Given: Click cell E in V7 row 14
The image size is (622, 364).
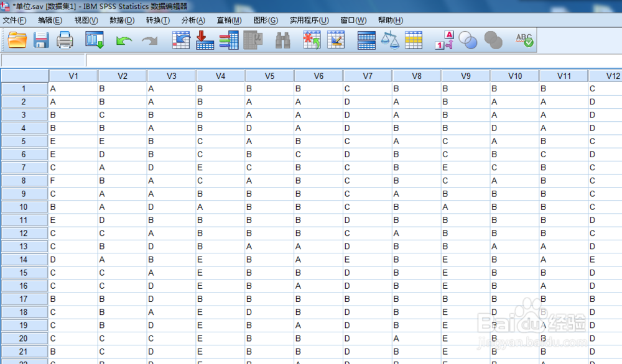Looking at the screenshot, I should [x=368, y=260].
